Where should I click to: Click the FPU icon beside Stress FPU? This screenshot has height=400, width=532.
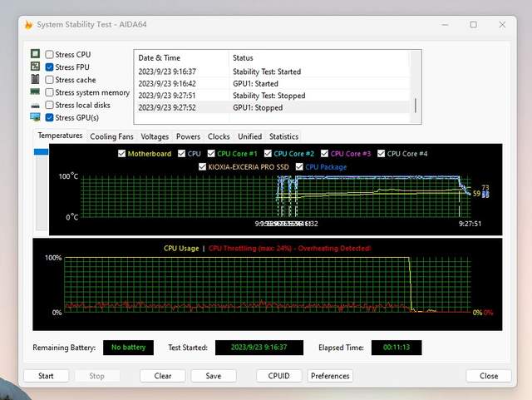[x=35, y=67]
